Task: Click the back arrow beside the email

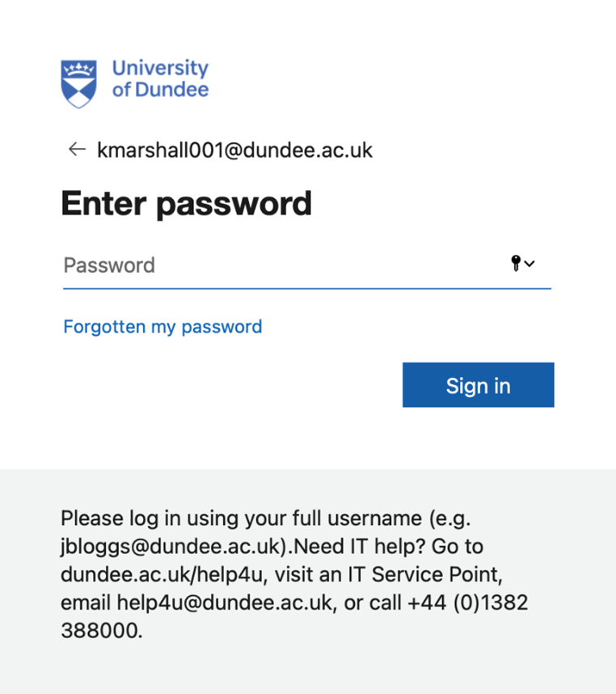Action: point(77,149)
